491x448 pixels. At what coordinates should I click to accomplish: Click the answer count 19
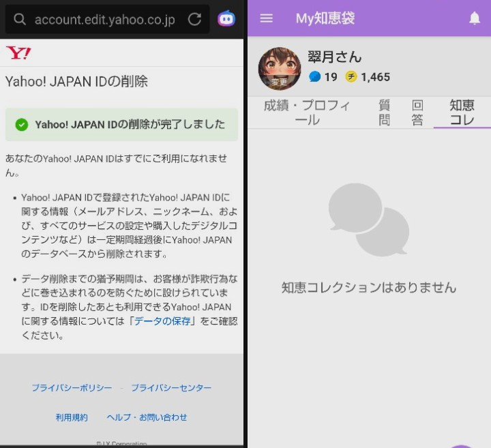[x=331, y=77]
